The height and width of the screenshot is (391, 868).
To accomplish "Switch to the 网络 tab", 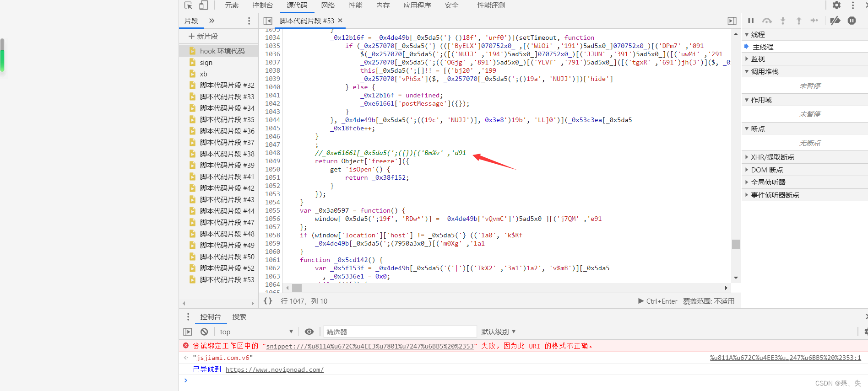I will pos(328,5).
